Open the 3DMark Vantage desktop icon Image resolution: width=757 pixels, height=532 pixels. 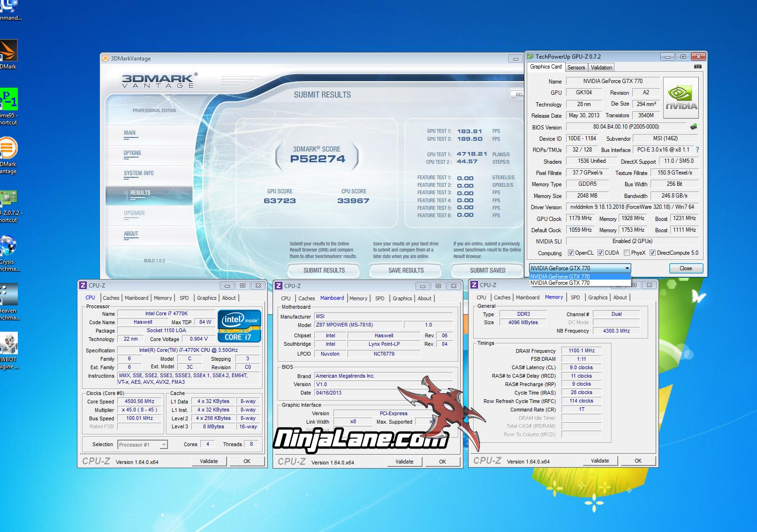click(8, 148)
